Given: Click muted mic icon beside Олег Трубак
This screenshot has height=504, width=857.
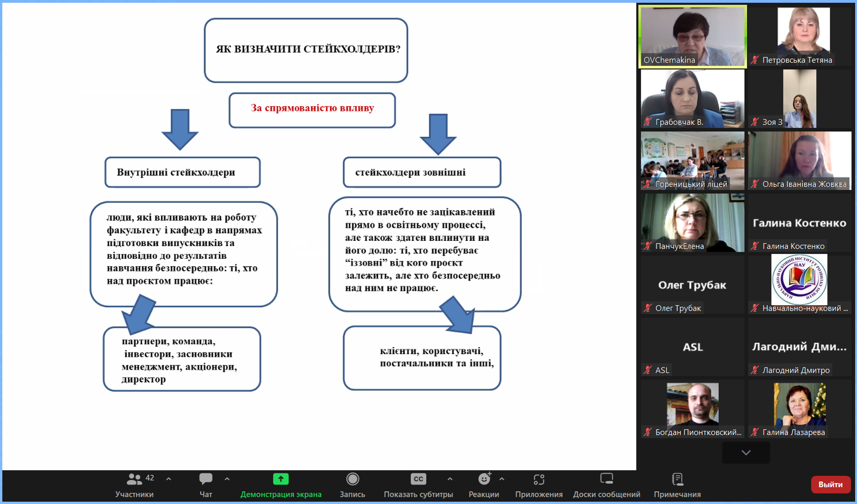Looking at the screenshot, I should click(x=648, y=308).
